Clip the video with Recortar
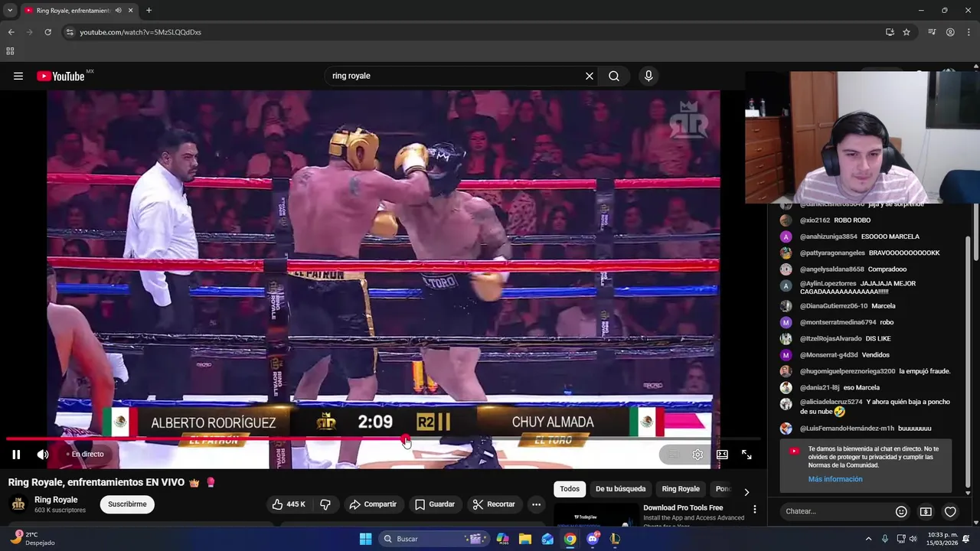980x551 pixels. pos(494,504)
